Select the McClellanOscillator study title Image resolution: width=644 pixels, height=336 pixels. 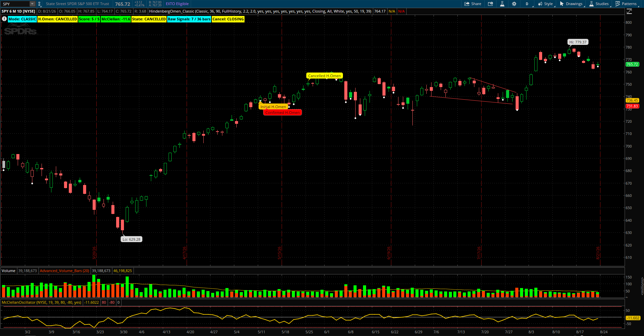pyautogui.click(x=42, y=302)
